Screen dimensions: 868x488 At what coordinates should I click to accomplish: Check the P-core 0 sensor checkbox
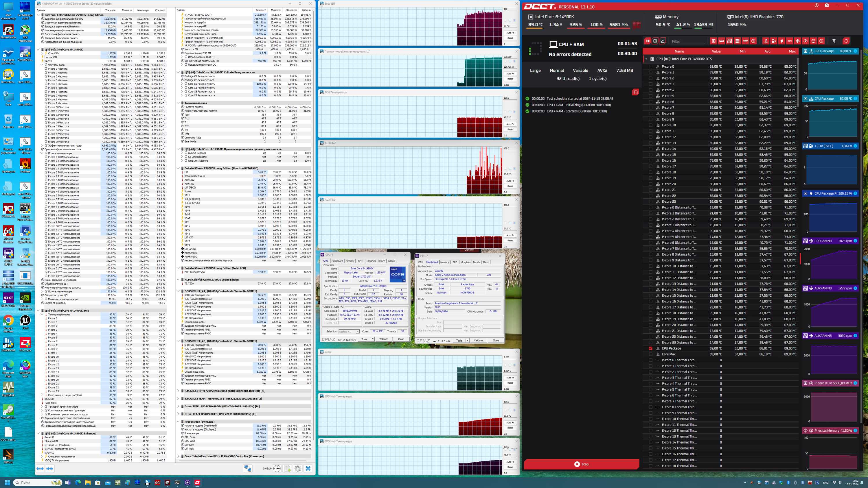click(650, 67)
